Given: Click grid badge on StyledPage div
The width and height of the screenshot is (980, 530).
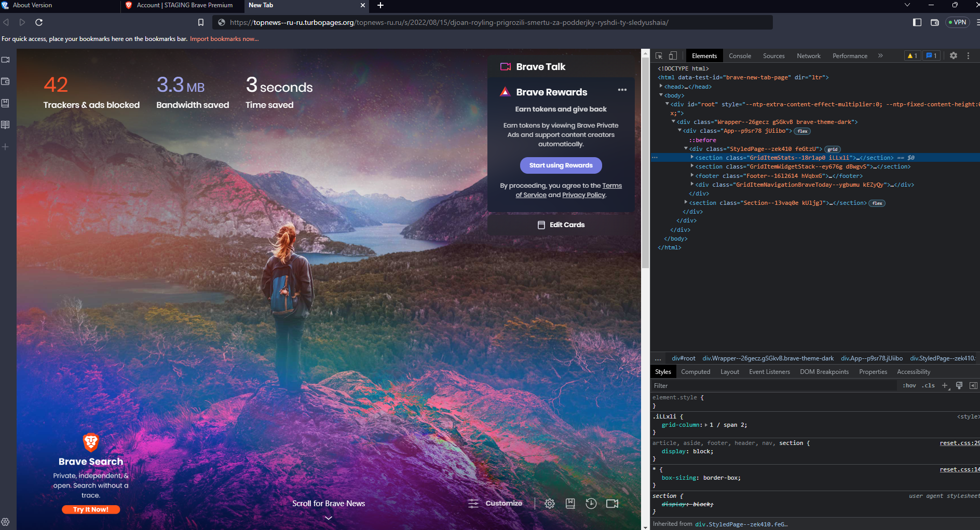Looking at the screenshot, I should tap(833, 149).
